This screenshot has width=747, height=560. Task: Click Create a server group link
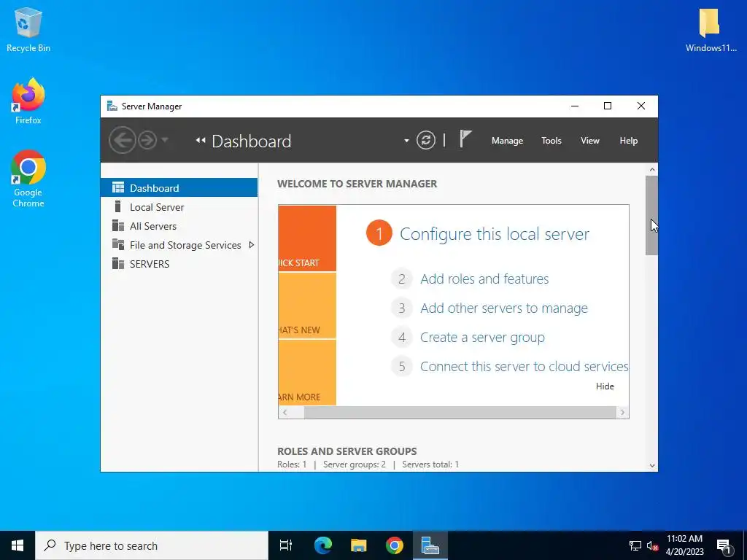coord(482,337)
